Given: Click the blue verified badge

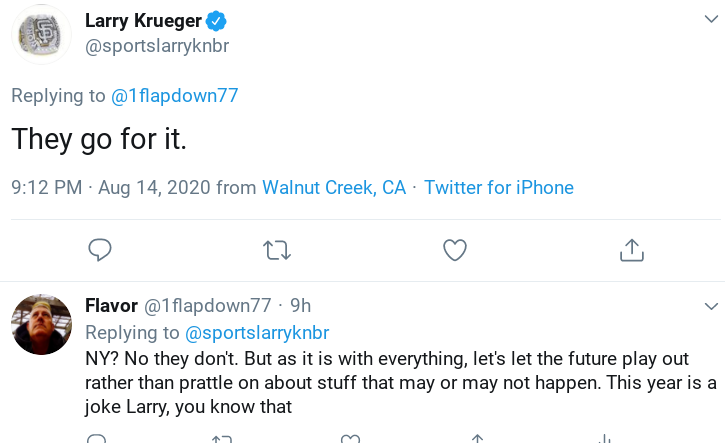Looking at the screenshot, I should coord(217,21).
